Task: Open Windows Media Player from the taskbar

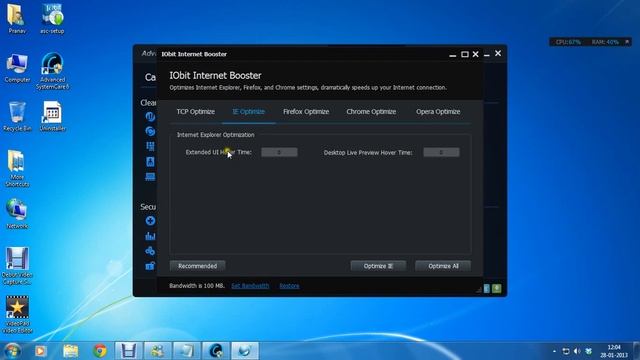Action: 41,351
